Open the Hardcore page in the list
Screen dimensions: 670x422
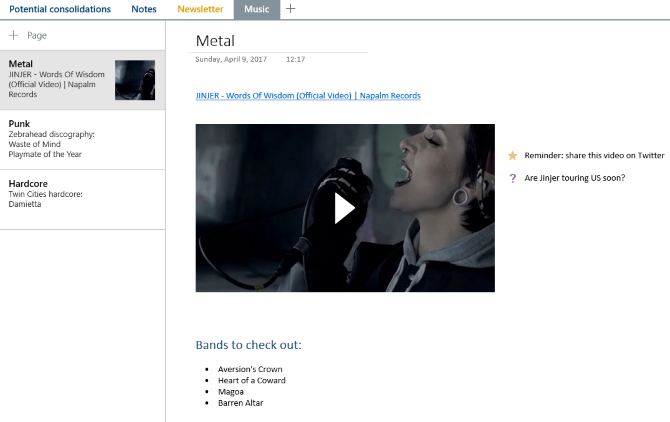(60, 193)
